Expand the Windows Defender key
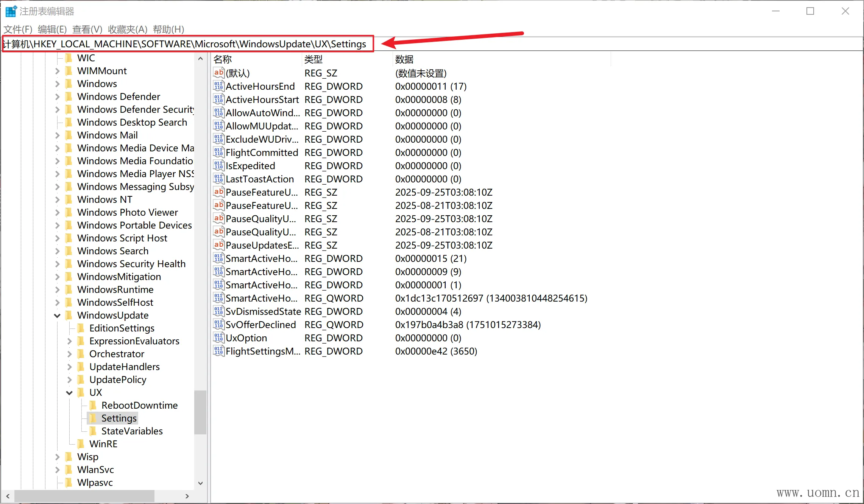Viewport: 864px width, 504px height. [x=57, y=96]
